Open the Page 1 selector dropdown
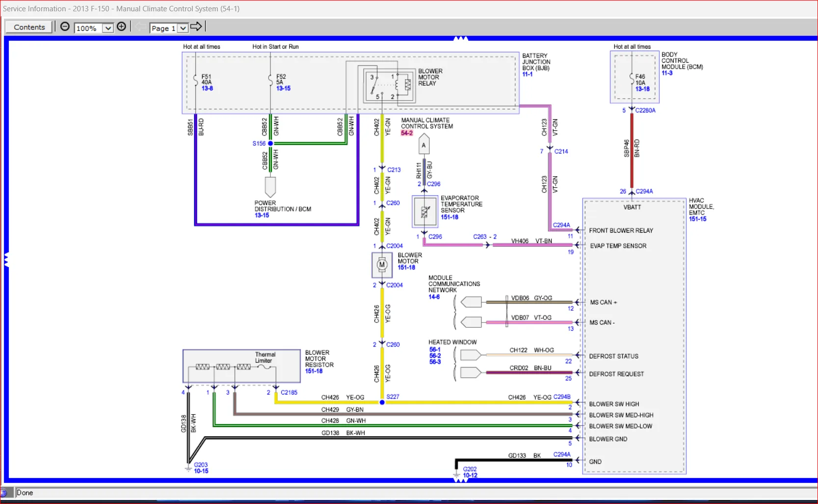Viewport: 818px width, 504px height. (183, 28)
